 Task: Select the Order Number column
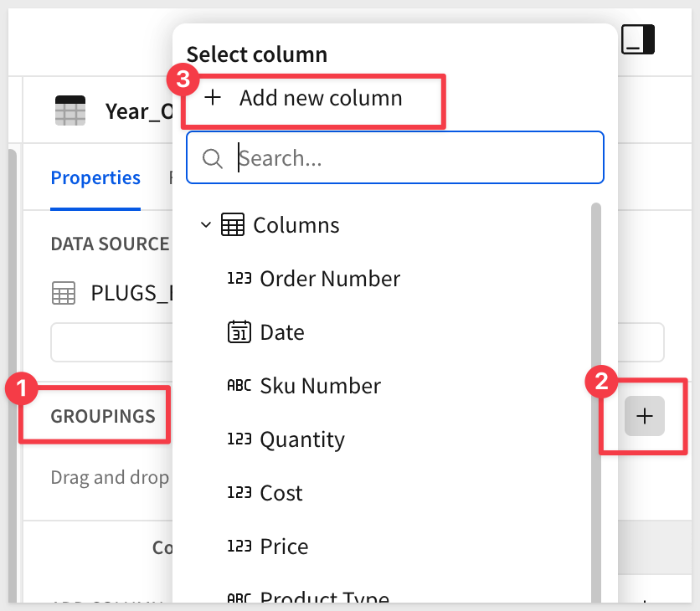[330, 279]
